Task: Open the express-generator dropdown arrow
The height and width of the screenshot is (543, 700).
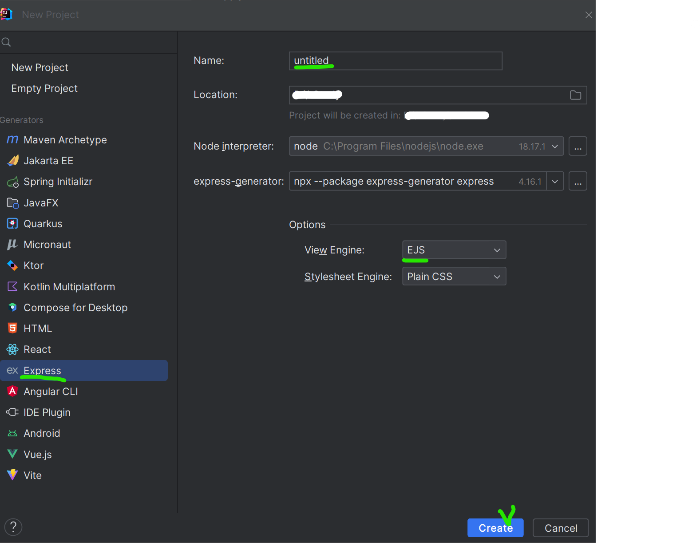Action: coord(555,182)
